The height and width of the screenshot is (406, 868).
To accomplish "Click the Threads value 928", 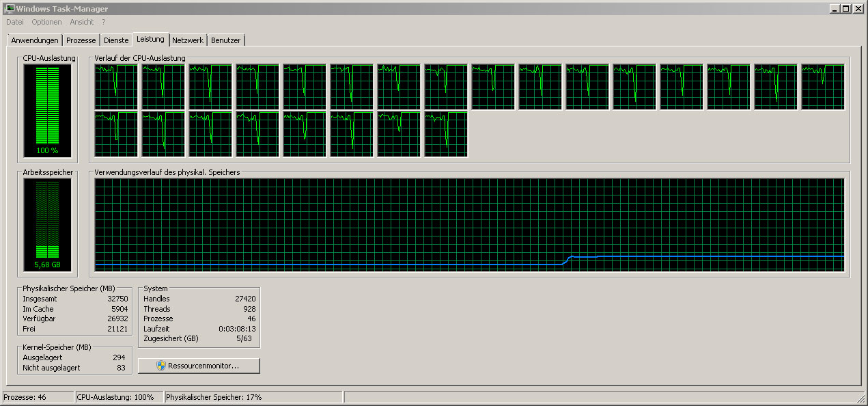I will (249, 309).
